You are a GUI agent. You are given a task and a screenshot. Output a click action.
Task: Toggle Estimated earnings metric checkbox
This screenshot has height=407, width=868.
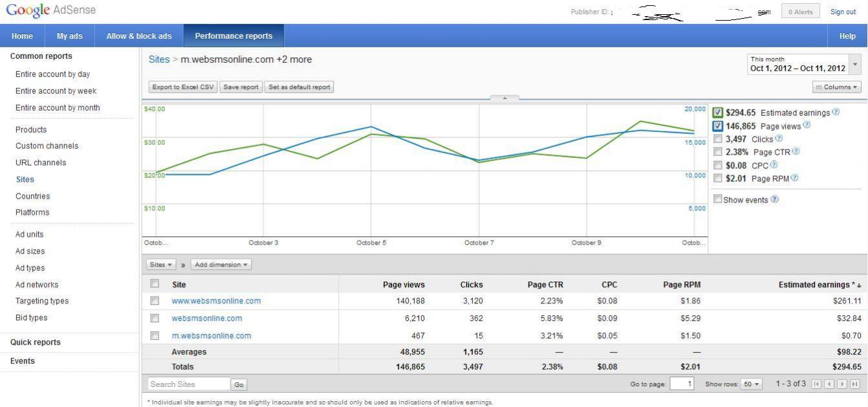[x=717, y=113]
